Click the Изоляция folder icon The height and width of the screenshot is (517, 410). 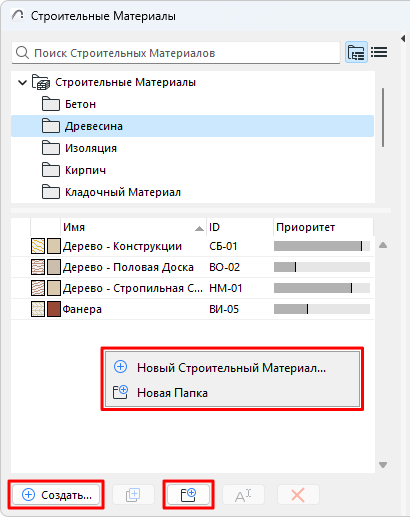tap(51, 148)
